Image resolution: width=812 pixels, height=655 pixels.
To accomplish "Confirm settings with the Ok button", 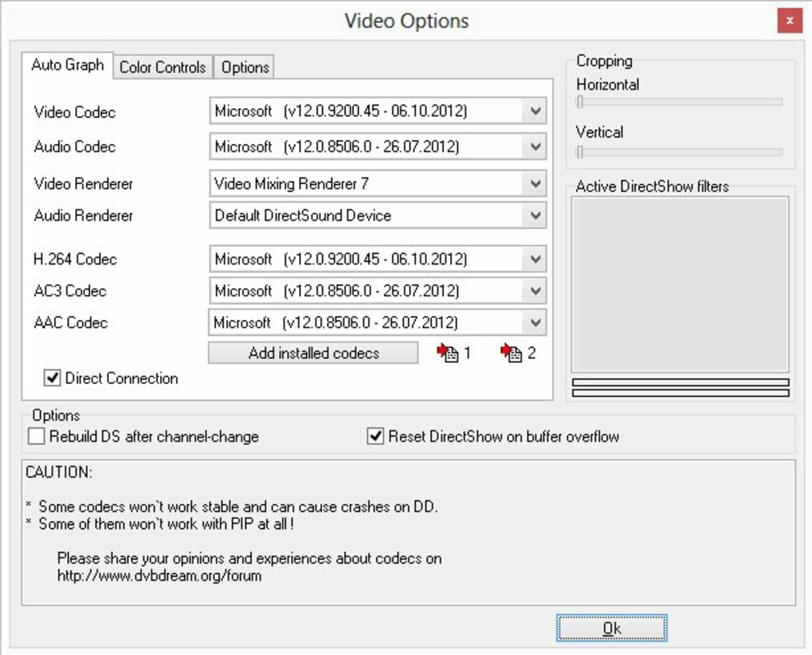I will pos(612,627).
